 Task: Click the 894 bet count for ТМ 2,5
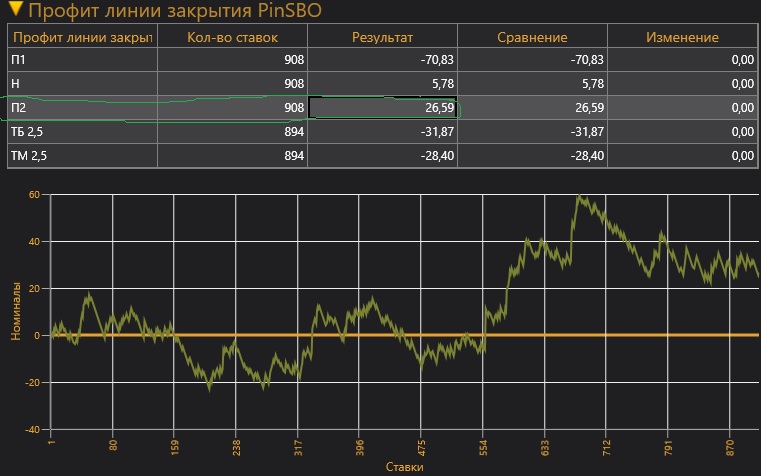pyautogui.click(x=232, y=156)
